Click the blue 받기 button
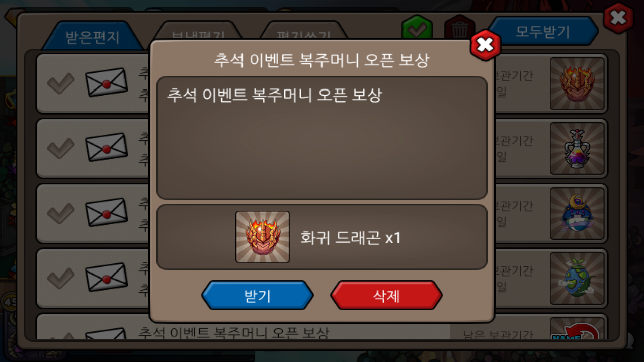 (x=258, y=295)
